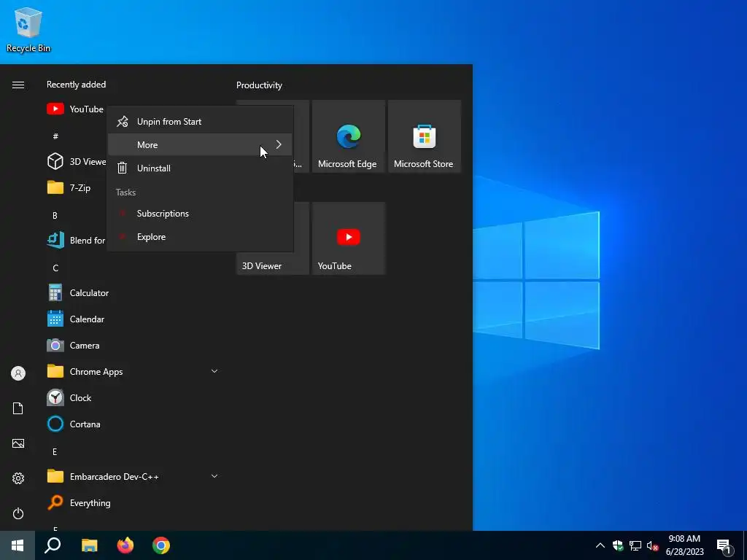
Task: Open the Action Center notification icon
Action: [x=724, y=546]
